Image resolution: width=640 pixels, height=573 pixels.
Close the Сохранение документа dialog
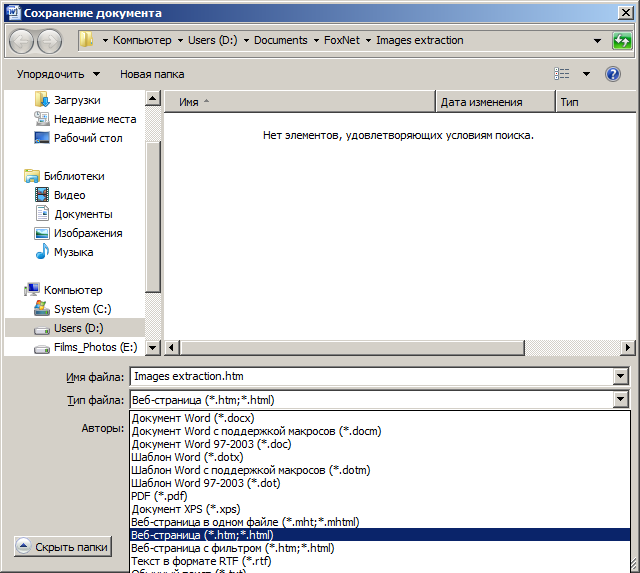pos(625,13)
